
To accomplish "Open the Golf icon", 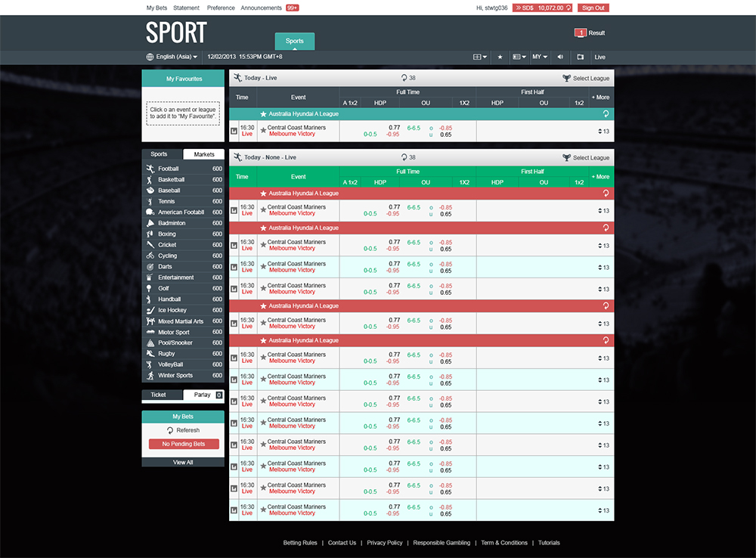I will click(150, 288).
